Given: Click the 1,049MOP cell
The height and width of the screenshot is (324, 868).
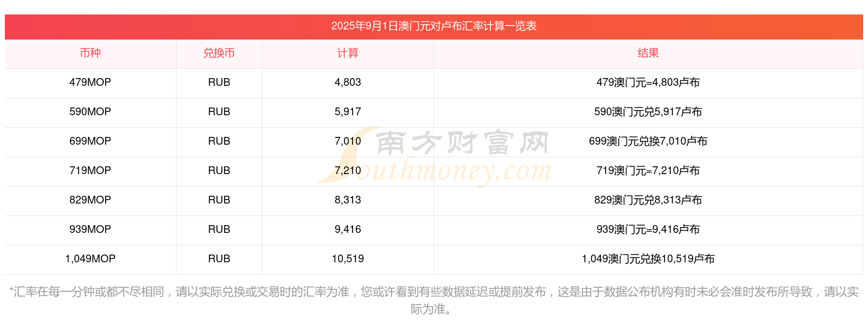Looking at the screenshot, I should click(x=90, y=259).
